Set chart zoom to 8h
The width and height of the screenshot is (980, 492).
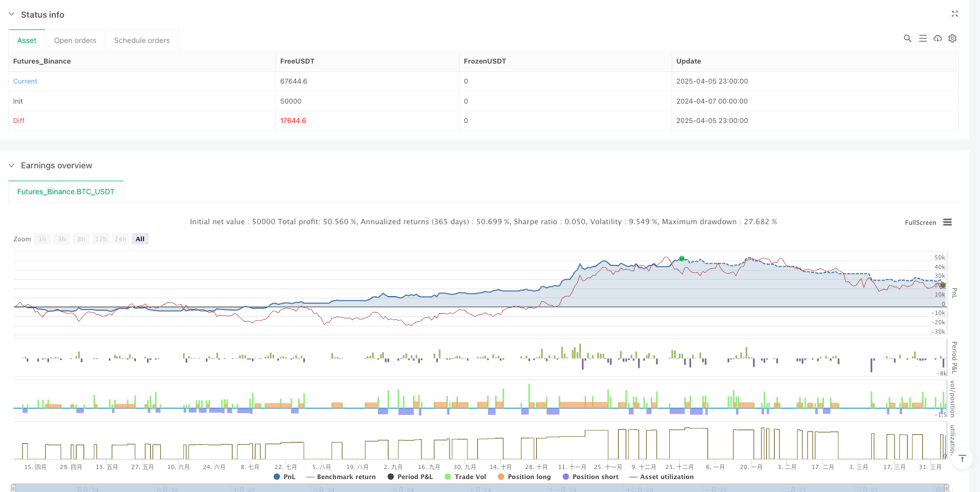click(81, 239)
